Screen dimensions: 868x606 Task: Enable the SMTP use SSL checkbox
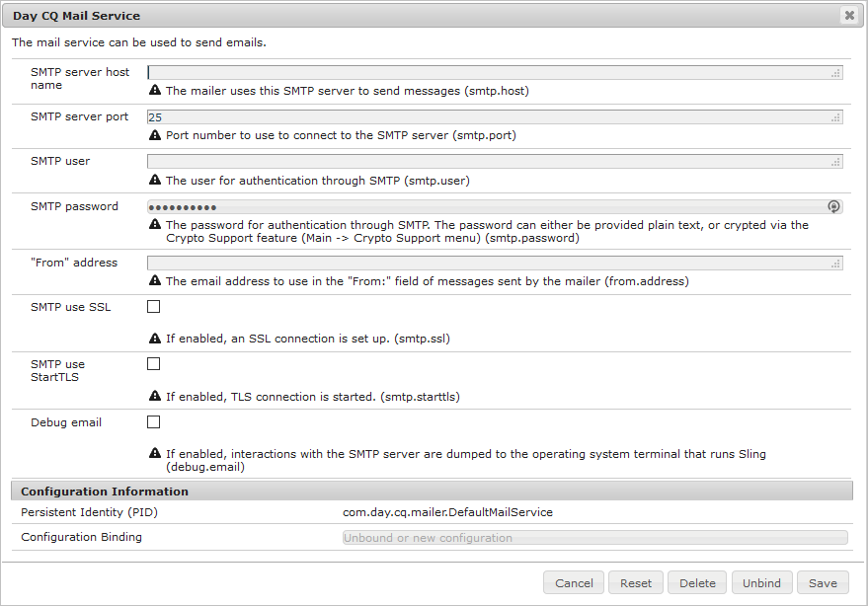[x=154, y=307]
